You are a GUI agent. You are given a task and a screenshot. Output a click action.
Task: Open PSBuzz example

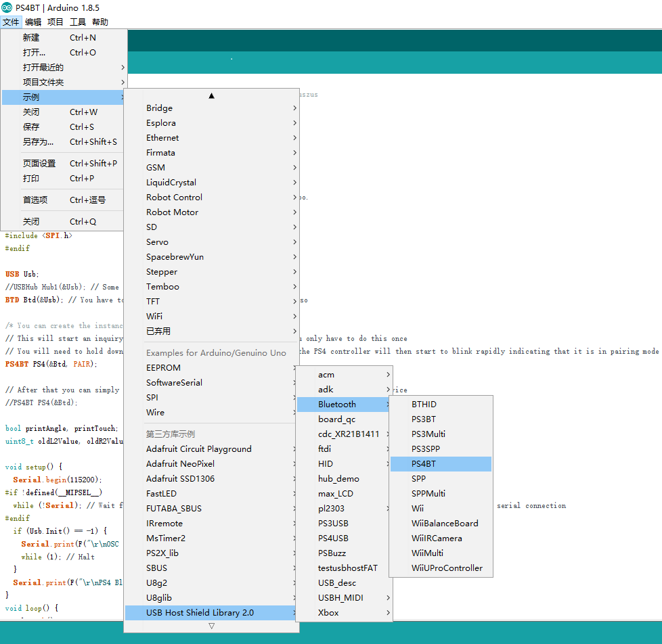(x=344, y=553)
